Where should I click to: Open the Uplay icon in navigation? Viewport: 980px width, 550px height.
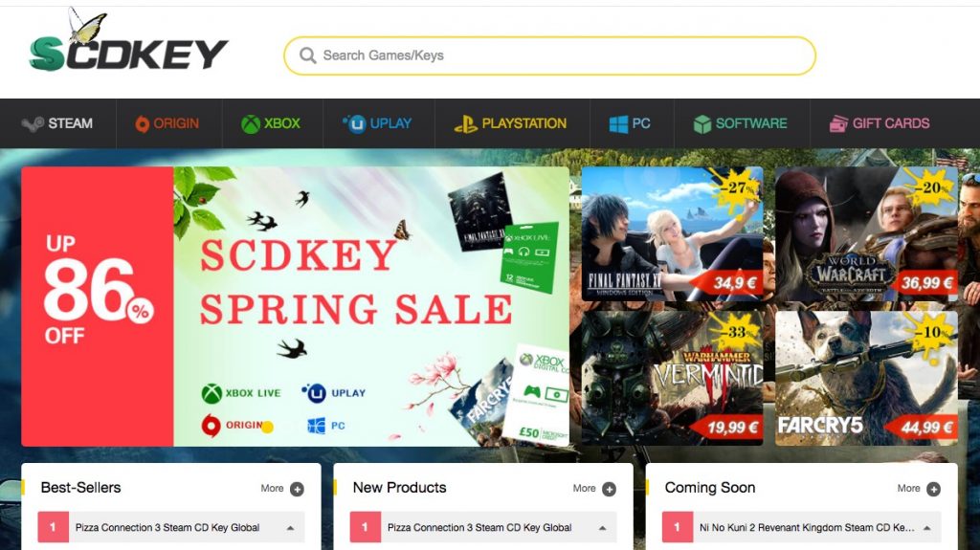coord(354,123)
